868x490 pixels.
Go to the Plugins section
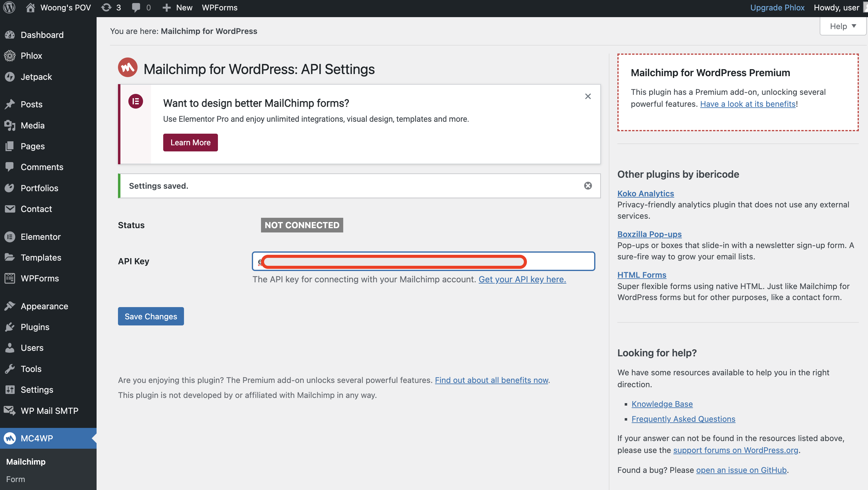[35, 327]
